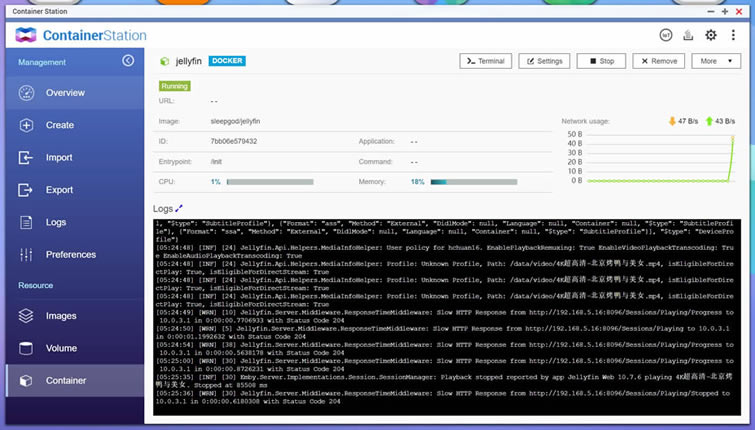The height and width of the screenshot is (430, 755).
Task: Remove the jellyfin container
Action: point(658,61)
